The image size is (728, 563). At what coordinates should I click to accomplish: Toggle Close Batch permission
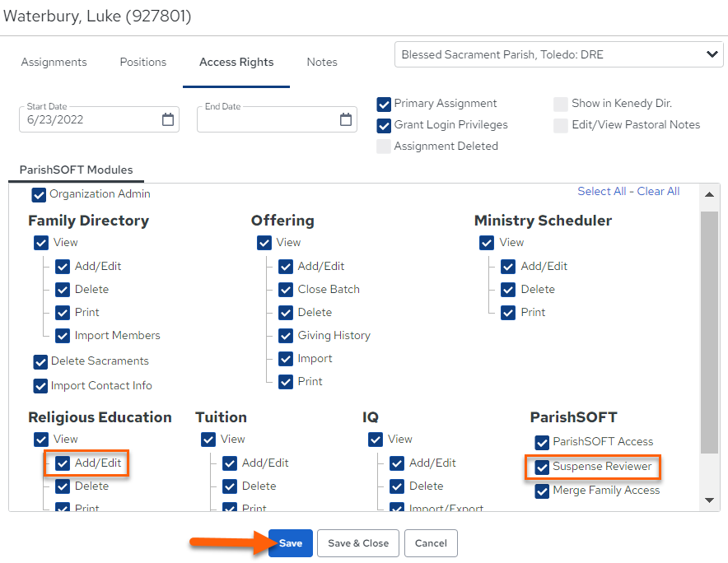(x=286, y=290)
